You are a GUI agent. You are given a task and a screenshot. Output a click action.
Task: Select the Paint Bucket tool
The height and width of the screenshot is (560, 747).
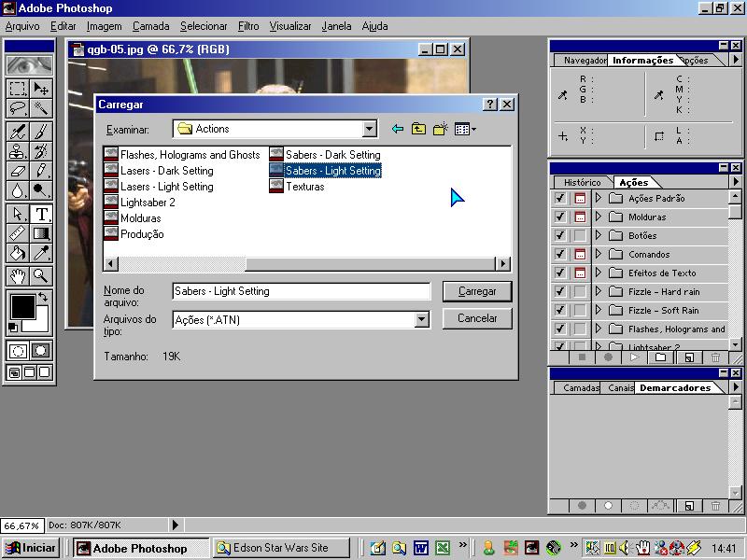tap(18, 253)
